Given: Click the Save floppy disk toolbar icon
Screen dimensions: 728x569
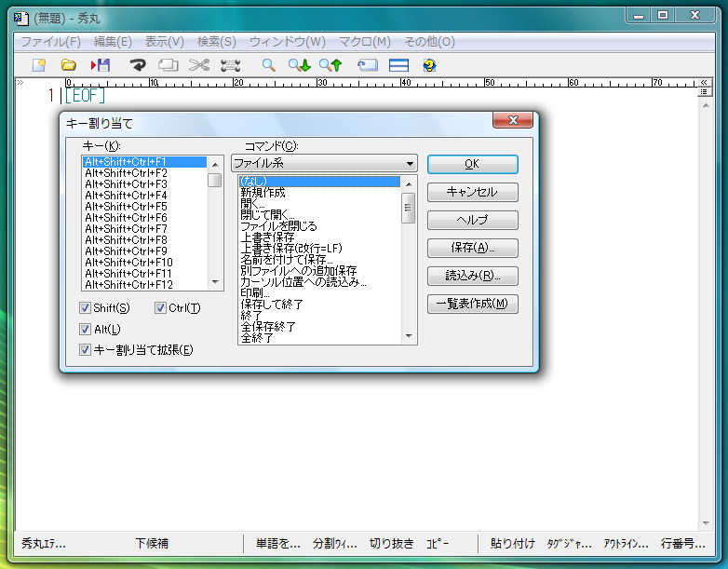Looking at the screenshot, I should 101,65.
